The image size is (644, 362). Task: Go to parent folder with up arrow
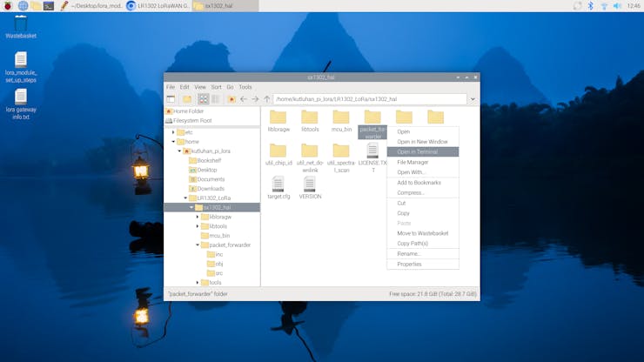coord(266,99)
